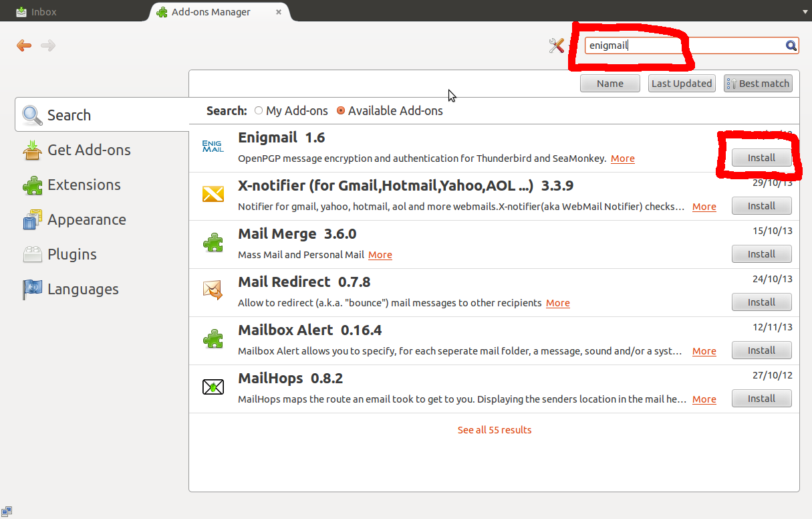Click the Enigmail OpenPGP description text
The width and height of the screenshot is (812, 519).
click(422, 159)
